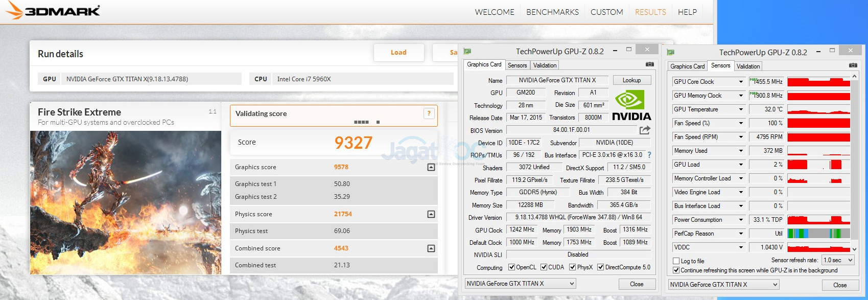This screenshot has height=300, width=868.
Task: Open the BENCHMARKS menu in 3DMark
Action: coord(552,12)
